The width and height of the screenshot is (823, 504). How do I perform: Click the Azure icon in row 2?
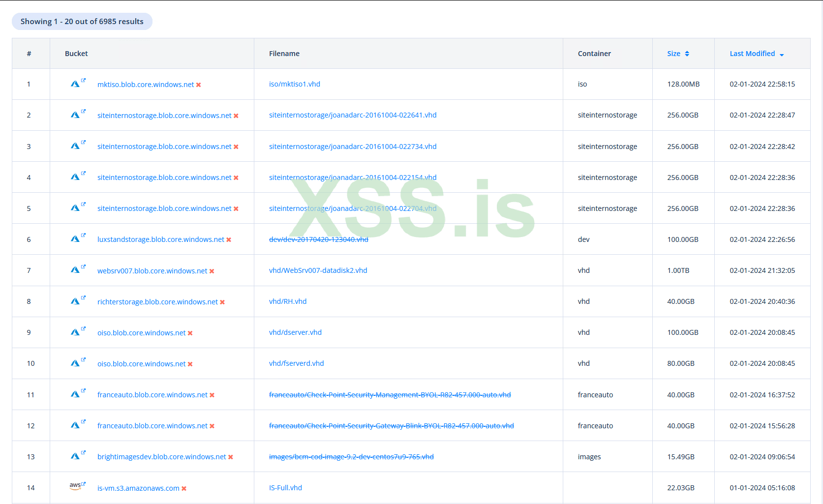(75, 115)
